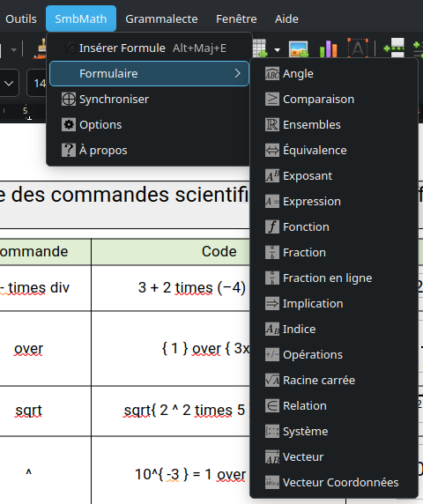Click the Fraction icon

272,252
